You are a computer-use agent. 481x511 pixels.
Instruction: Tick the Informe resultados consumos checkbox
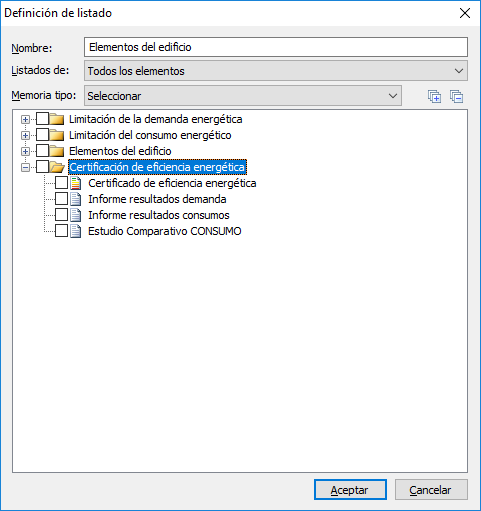tap(62, 215)
